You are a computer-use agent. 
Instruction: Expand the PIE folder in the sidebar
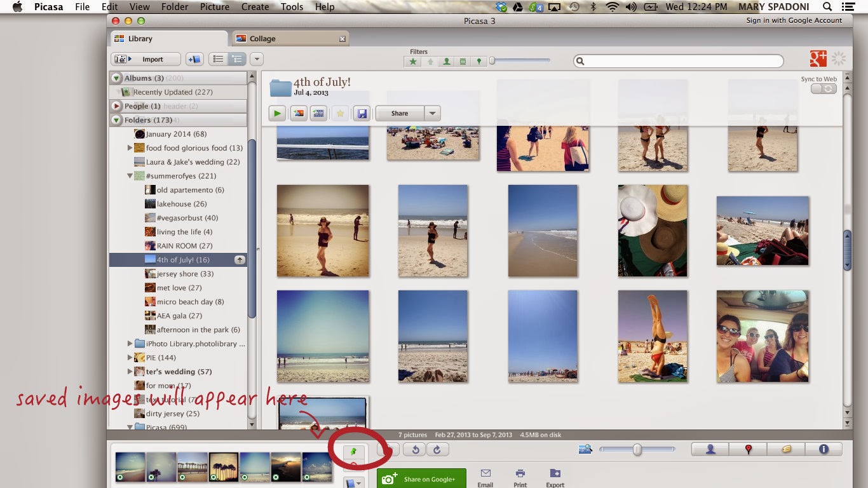130,357
